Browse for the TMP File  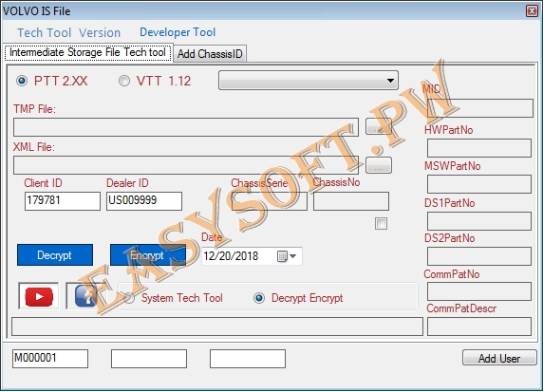[379, 126]
